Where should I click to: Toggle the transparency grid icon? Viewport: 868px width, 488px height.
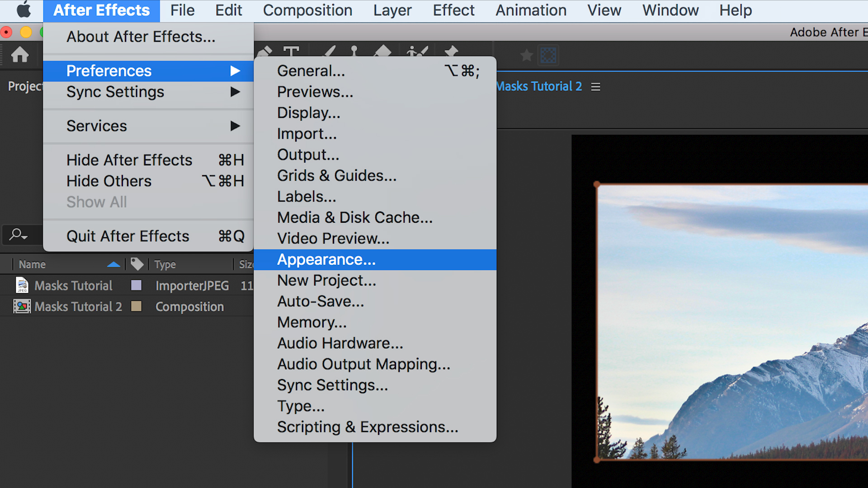[x=548, y=55]
